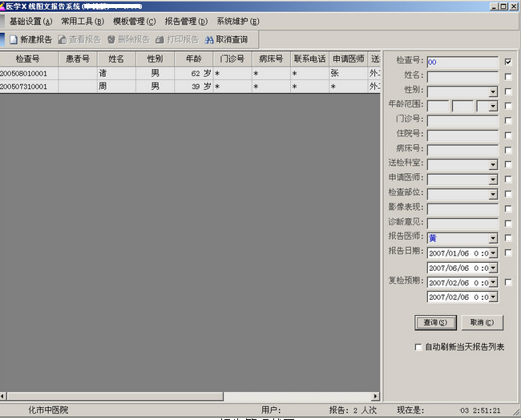Click the 新建报告 document icon
The height and width of the screenshot is (420, 521).
14,39
